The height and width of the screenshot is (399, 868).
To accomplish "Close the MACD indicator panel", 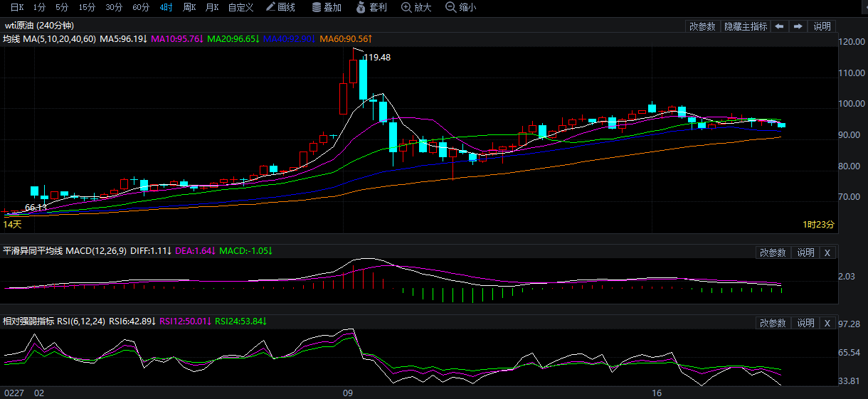I will pyautogui.click(x=827, y=252).
